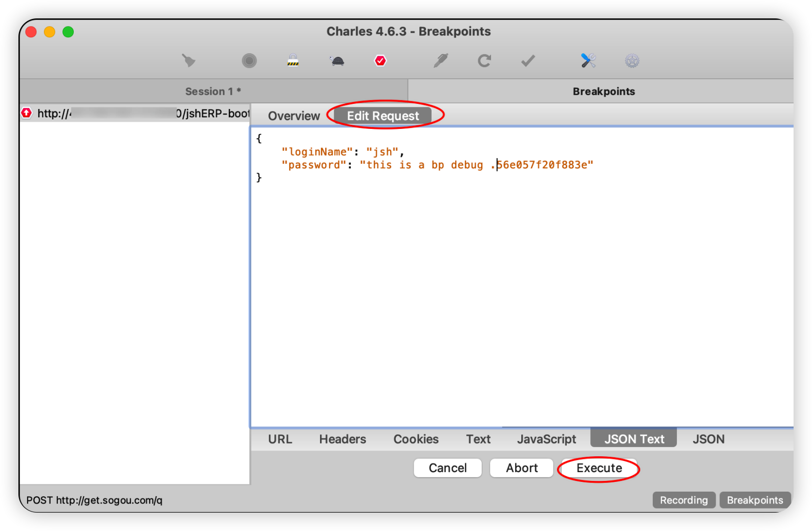The height and width of the screenshot is (531, 812).
Task: Click the Repeat refresh arrow icon
Action: coord(484,61)
